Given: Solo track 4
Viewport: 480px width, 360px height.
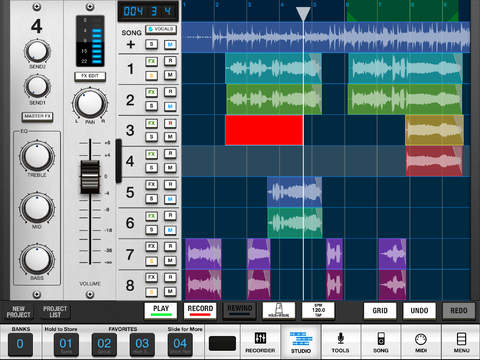Looking at the screenshot, I should point(151,168).
